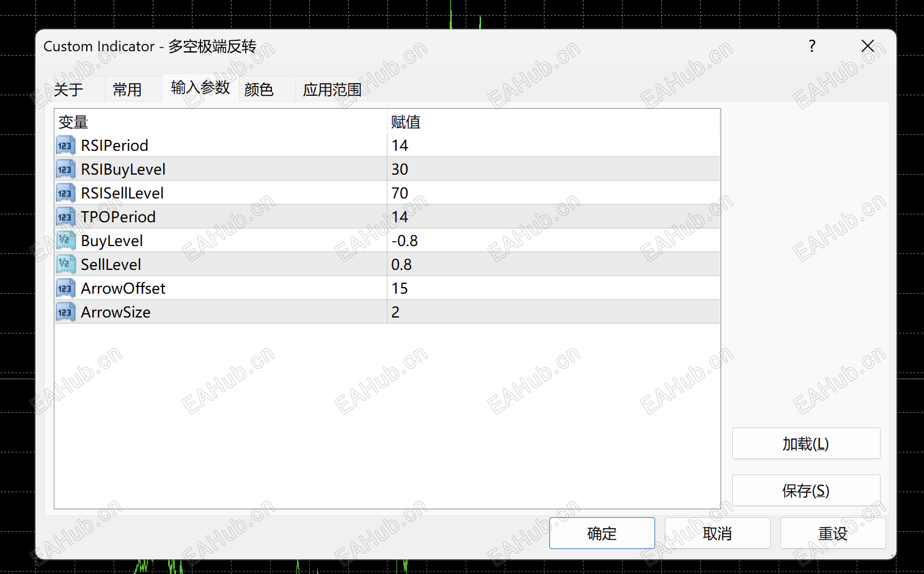Select the RSIPeriod integer parameter icon
This screenshot has height=574, width=924.
click(65, 145)
